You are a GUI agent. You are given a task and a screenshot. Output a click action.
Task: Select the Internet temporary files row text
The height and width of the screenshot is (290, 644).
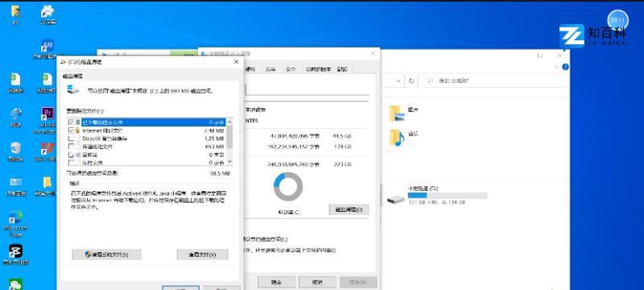[102, 130]
